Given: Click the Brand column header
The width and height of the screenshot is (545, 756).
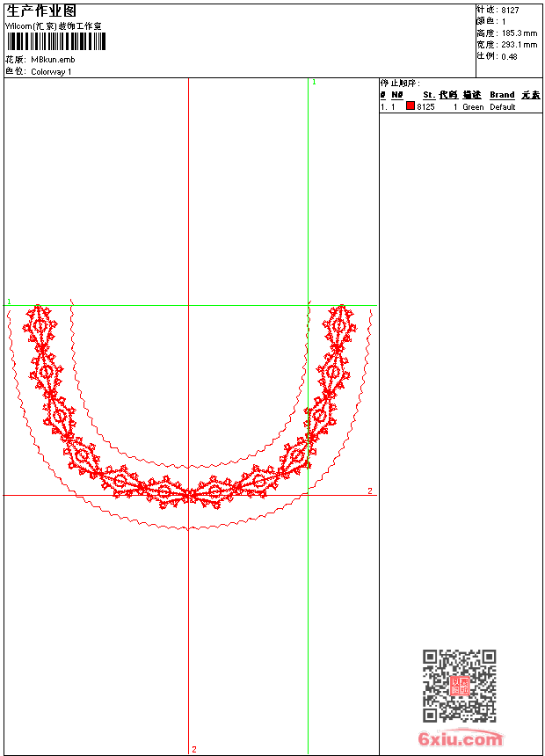Looking at the screenshot, I should 502,95.
